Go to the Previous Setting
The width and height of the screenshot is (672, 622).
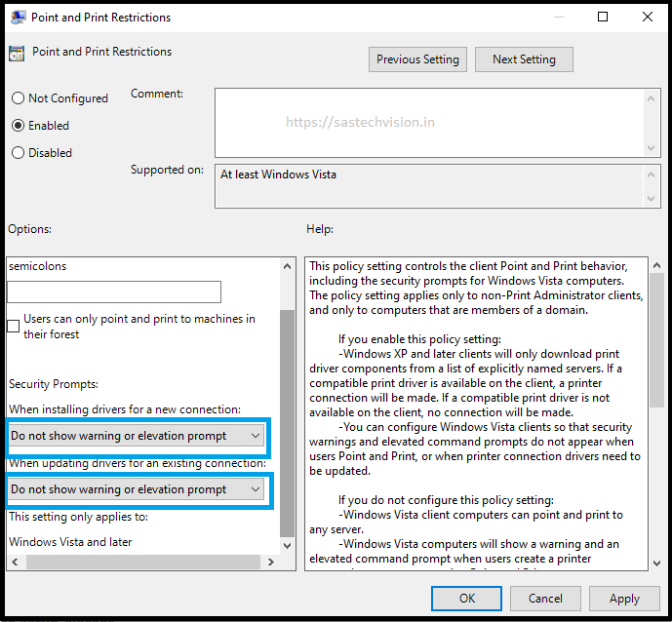pos(417,59)
